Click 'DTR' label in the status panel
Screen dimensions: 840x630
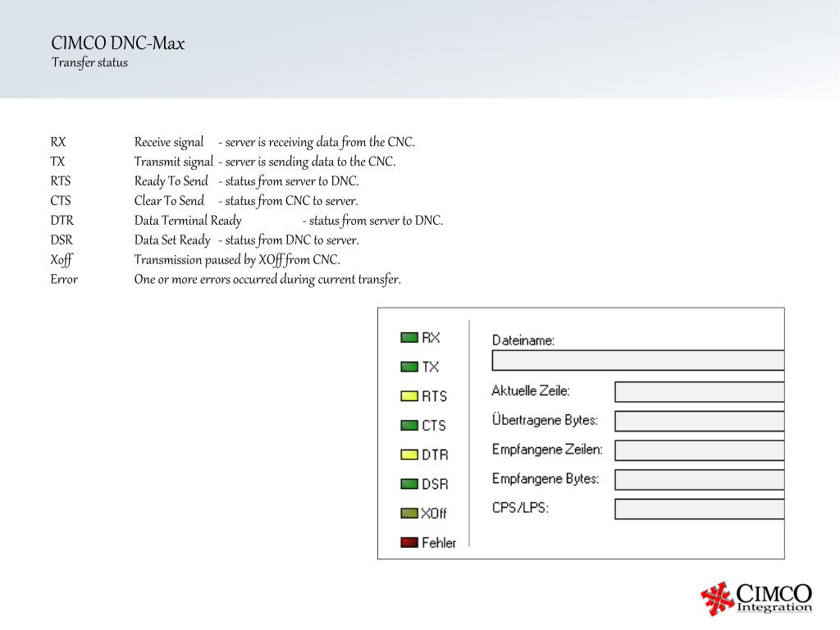click(435, 454)
